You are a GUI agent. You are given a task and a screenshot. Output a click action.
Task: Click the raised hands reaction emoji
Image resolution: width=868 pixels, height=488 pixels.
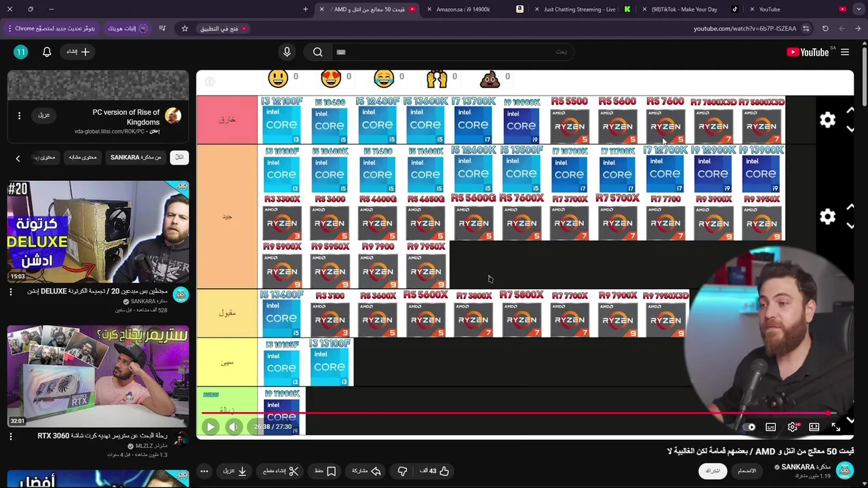click(437, 79)
